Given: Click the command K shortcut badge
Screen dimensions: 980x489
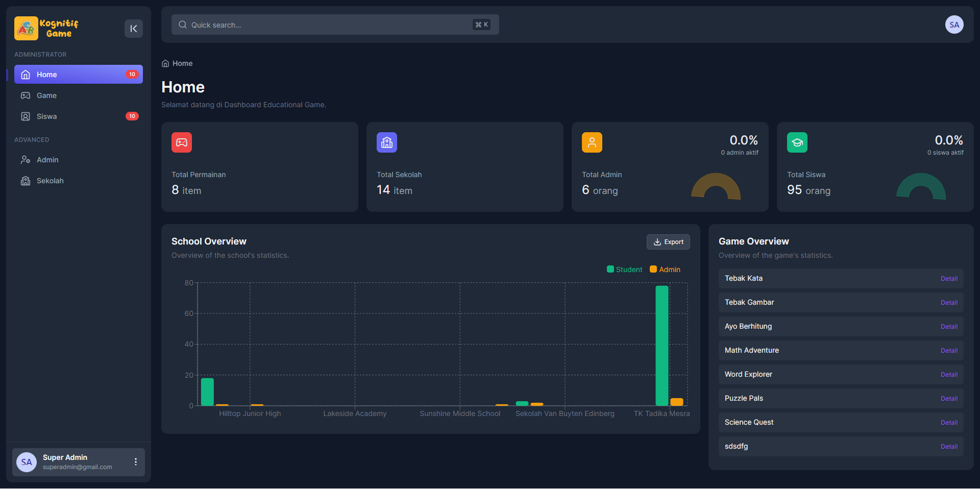Looking at the screenshot, I should (481, 25).
